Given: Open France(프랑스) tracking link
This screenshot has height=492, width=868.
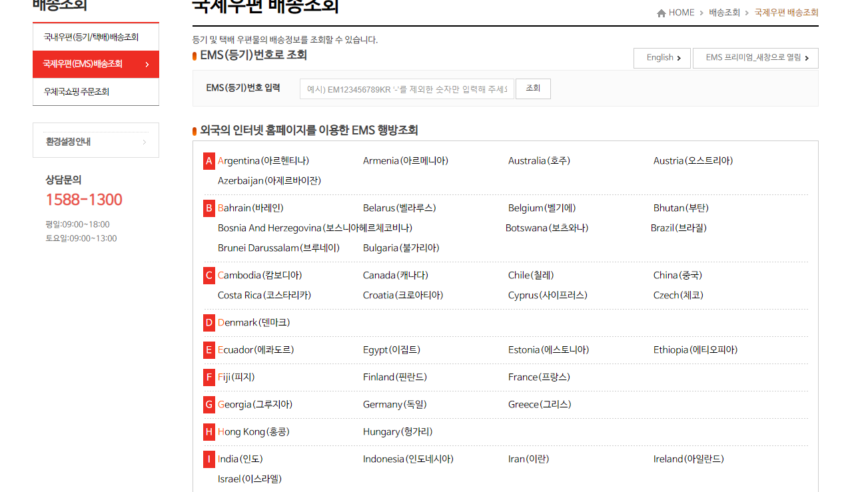Looking at the screenshot, I should coord(539,377).
